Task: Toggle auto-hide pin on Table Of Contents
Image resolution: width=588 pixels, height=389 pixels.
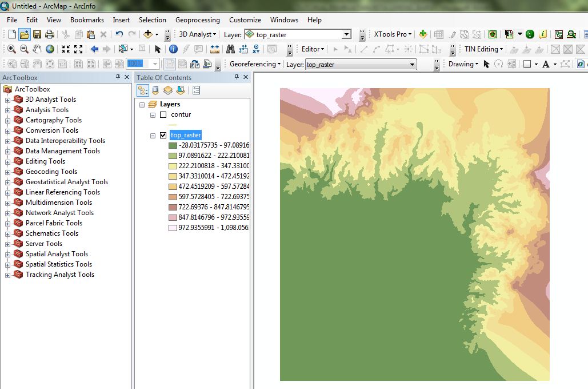Action: [237, 77]
